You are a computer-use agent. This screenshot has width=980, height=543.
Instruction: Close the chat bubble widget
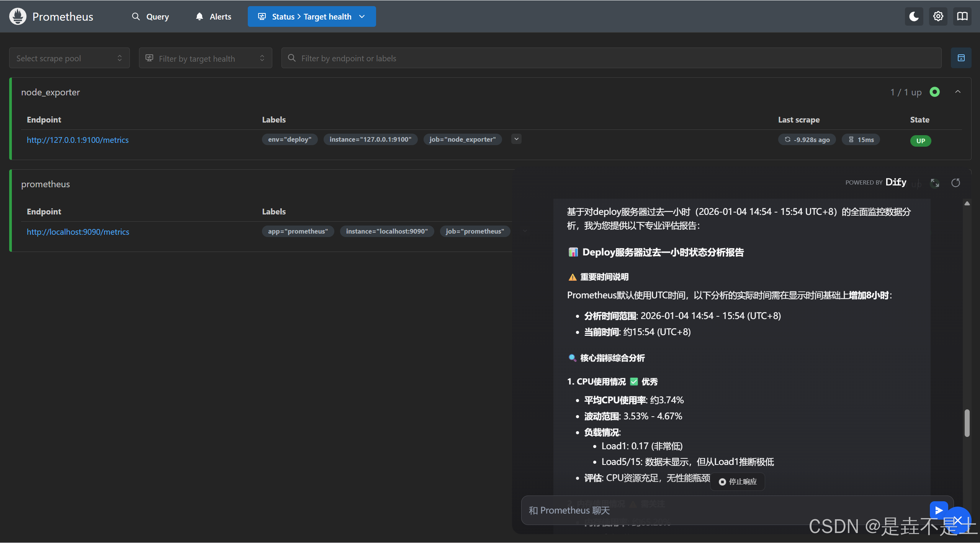point(958,520)
